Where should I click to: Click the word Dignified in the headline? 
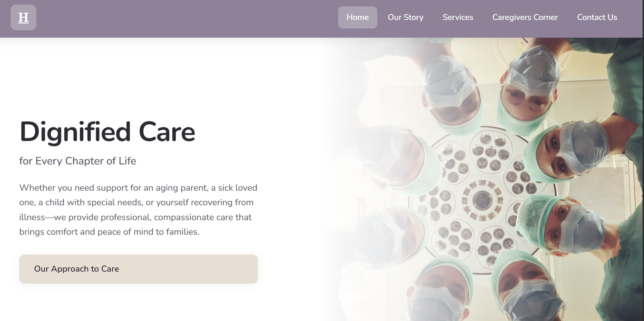[75, 132]
